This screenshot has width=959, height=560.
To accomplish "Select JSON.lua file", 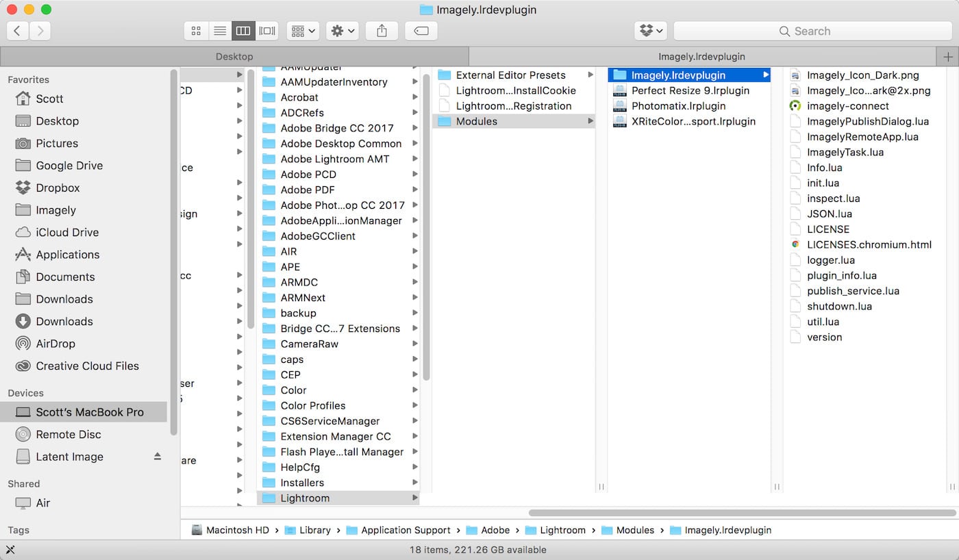I will [821, 214].
